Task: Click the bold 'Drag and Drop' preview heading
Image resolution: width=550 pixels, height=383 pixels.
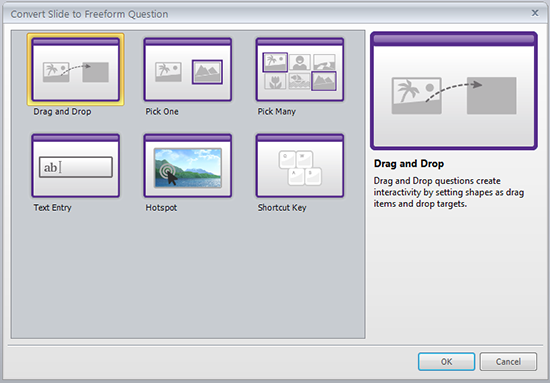Action: pyautogui.click(x=409, y=163)
